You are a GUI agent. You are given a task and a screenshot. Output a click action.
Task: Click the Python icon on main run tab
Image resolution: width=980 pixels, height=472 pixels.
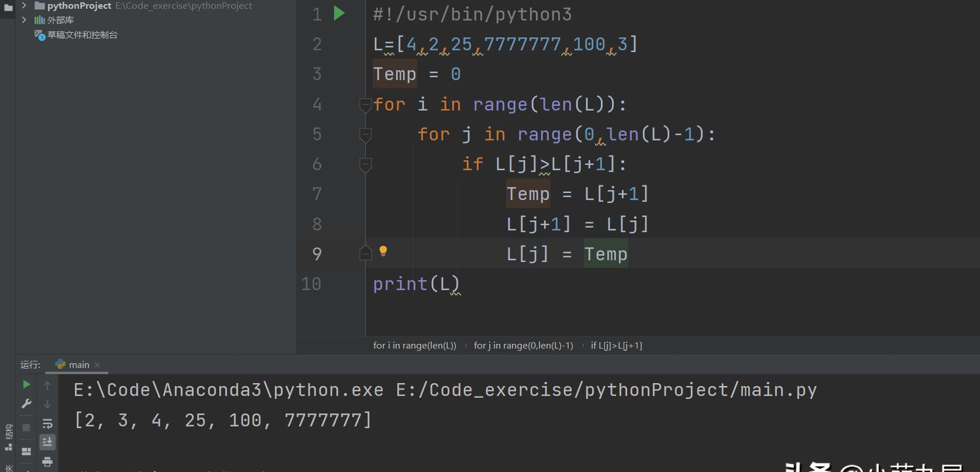(x=60, y=364)
